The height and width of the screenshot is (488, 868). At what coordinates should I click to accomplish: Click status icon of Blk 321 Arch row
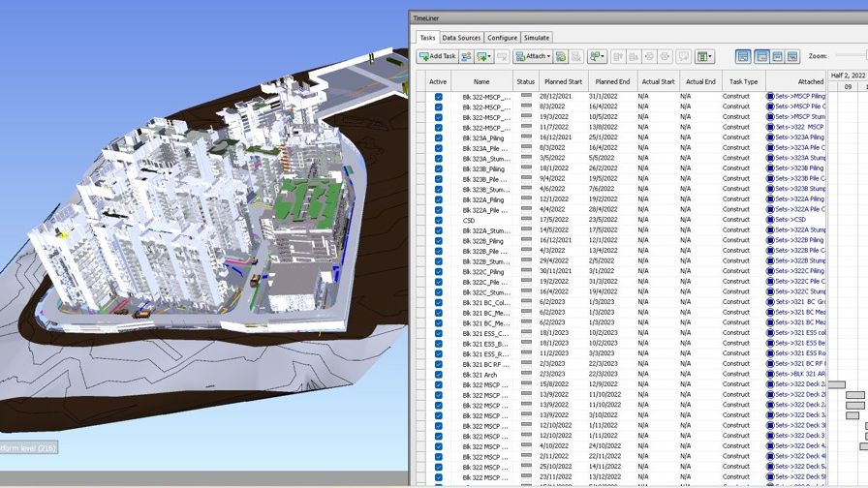click(x=526, y=374)
